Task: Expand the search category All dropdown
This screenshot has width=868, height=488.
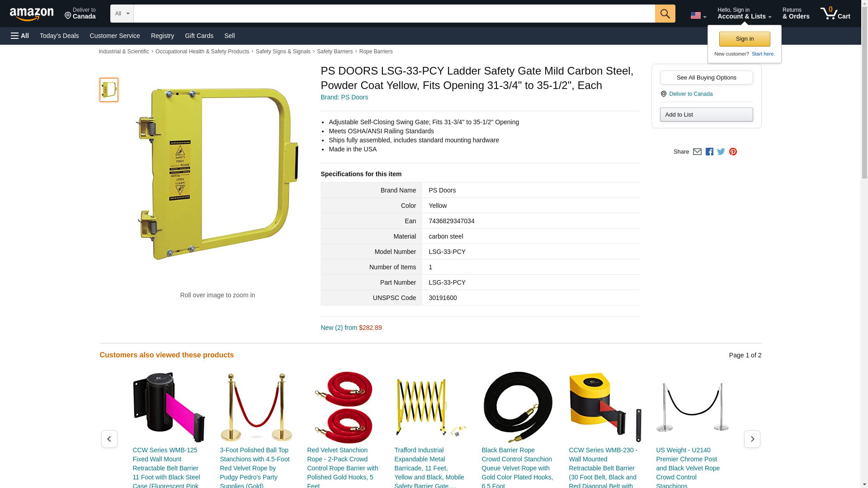Action: [x=122, y=14]
